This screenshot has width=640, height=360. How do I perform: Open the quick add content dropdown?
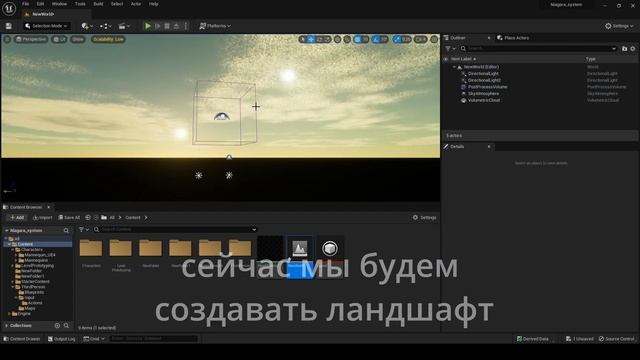[x=87, y=26]
